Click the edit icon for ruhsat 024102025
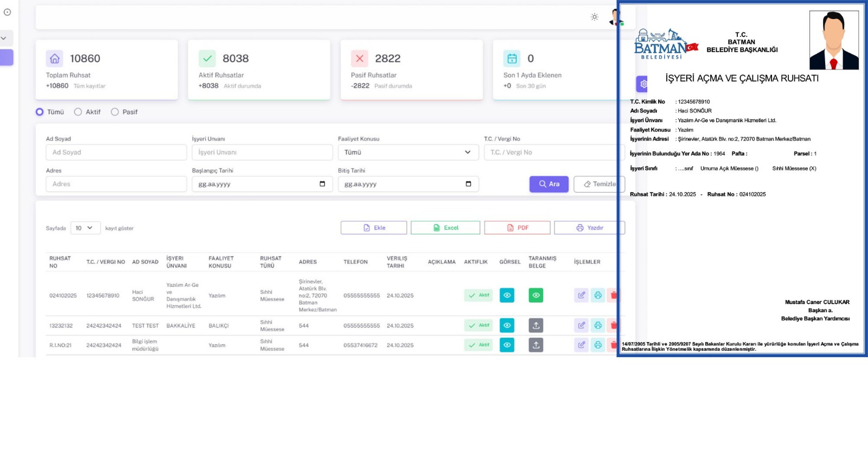 [581, 295]
